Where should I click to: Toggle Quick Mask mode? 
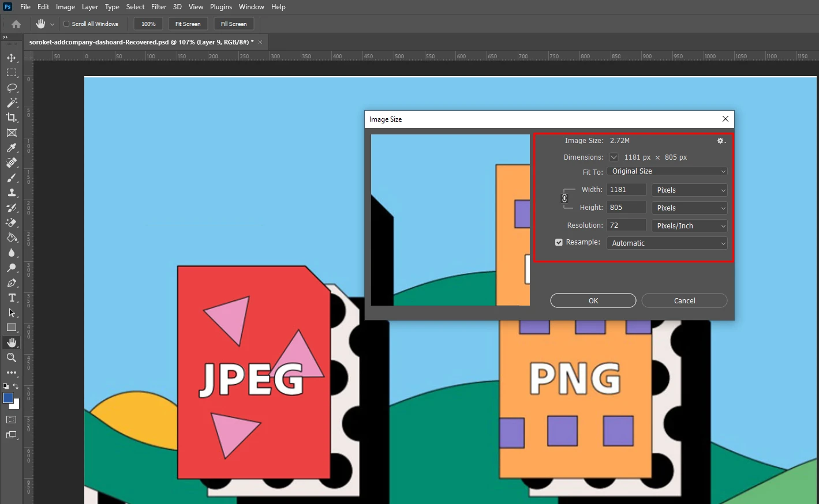(x=12, y=420)
